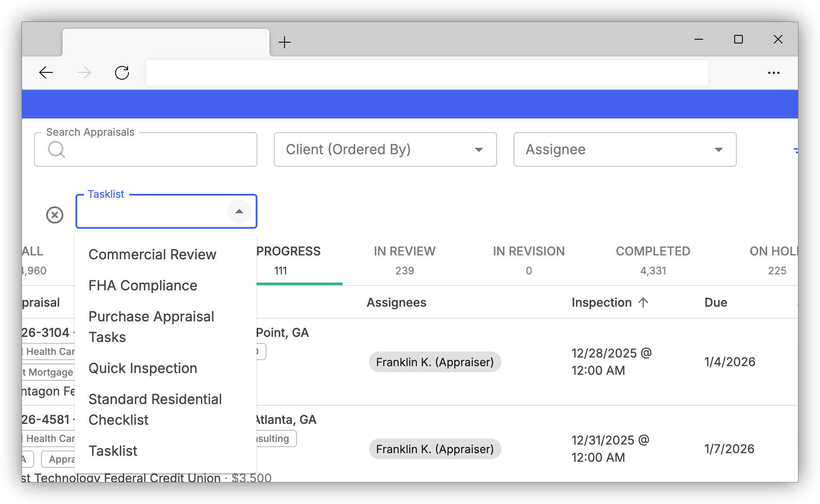Collapse the Tasklist dropdown arrow

[x=239, y=212]
